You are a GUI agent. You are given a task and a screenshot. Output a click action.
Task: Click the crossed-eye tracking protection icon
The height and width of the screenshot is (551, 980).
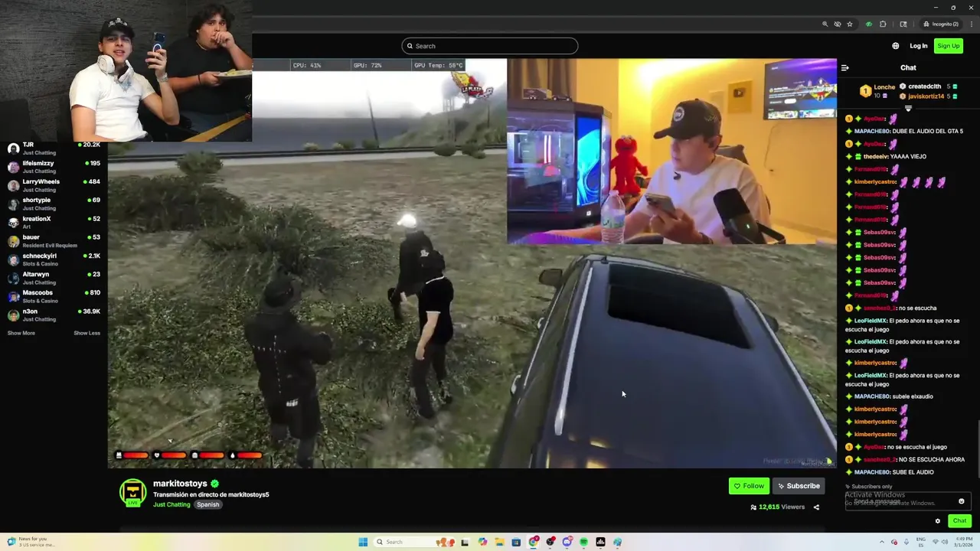click(838, 24)
